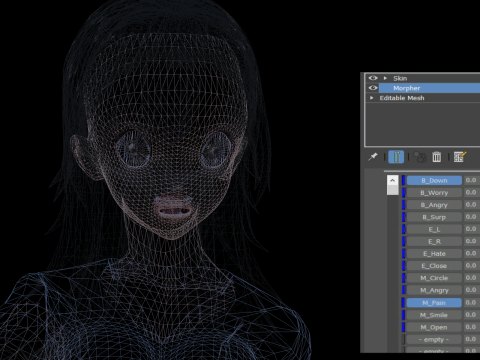Click channel list scroll-up arrow
Image resolution: width=480 pixels, height=360 pixels.
coord(393,180)
